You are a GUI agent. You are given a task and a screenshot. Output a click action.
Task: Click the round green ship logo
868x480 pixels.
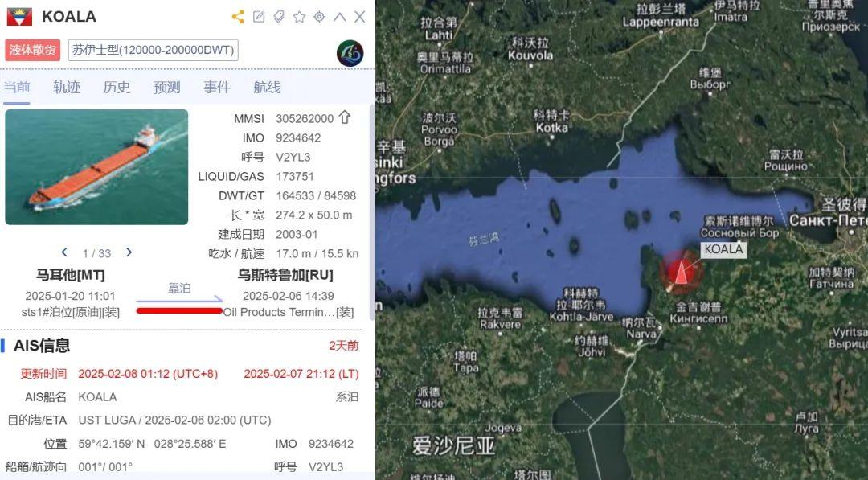(350, 53)
